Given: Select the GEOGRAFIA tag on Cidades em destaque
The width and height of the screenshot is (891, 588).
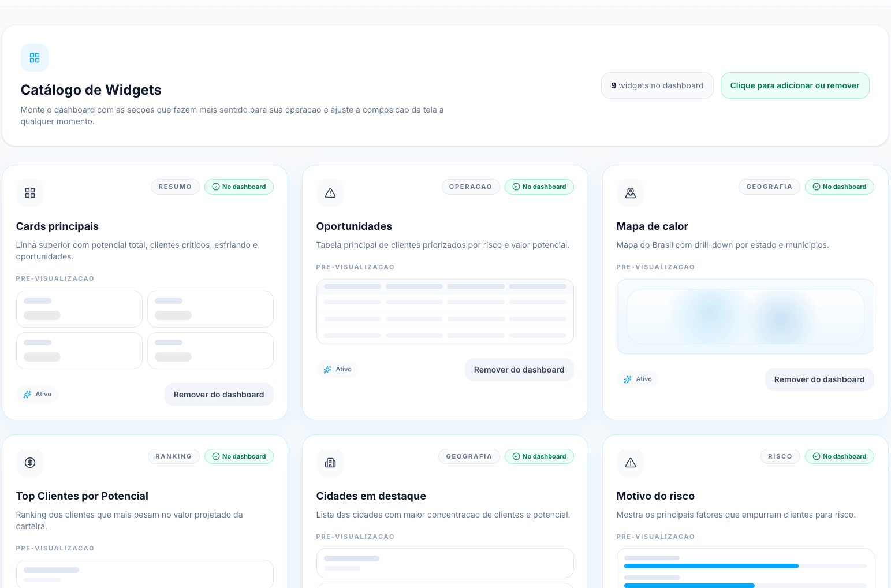Looking at the screenshot, I should click(x=469, y=456).
